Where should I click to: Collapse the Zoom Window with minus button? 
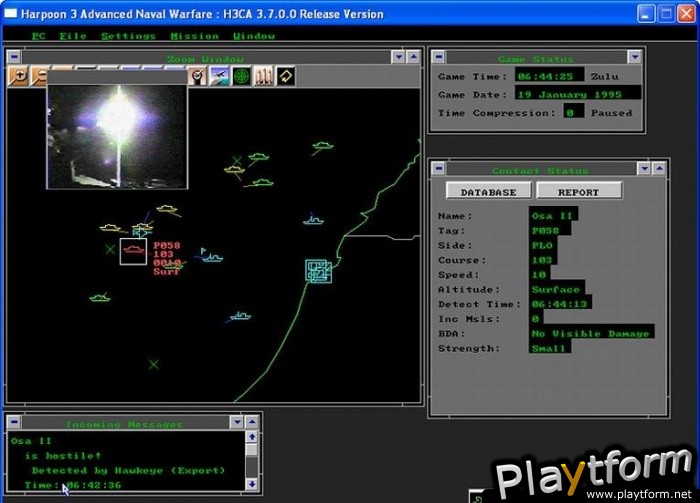pos(14,57)
